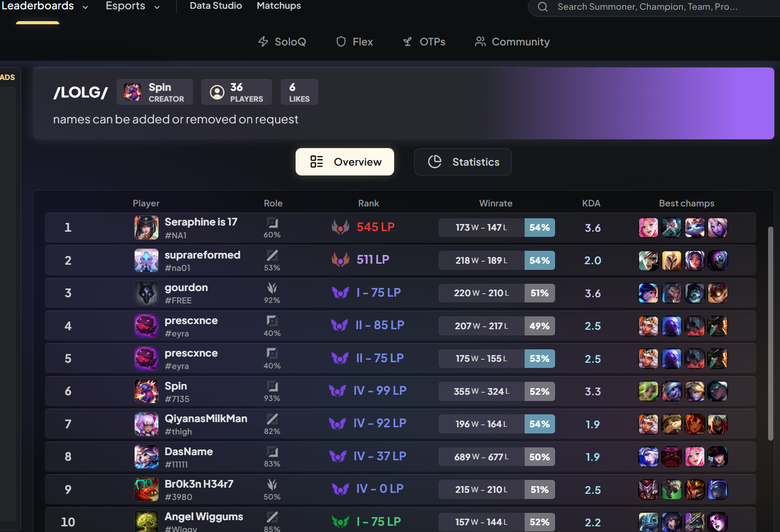Switch to the SoloQ tab
Image resolution: width=780 pixels, height=532 pixels.
pos(282,42)
